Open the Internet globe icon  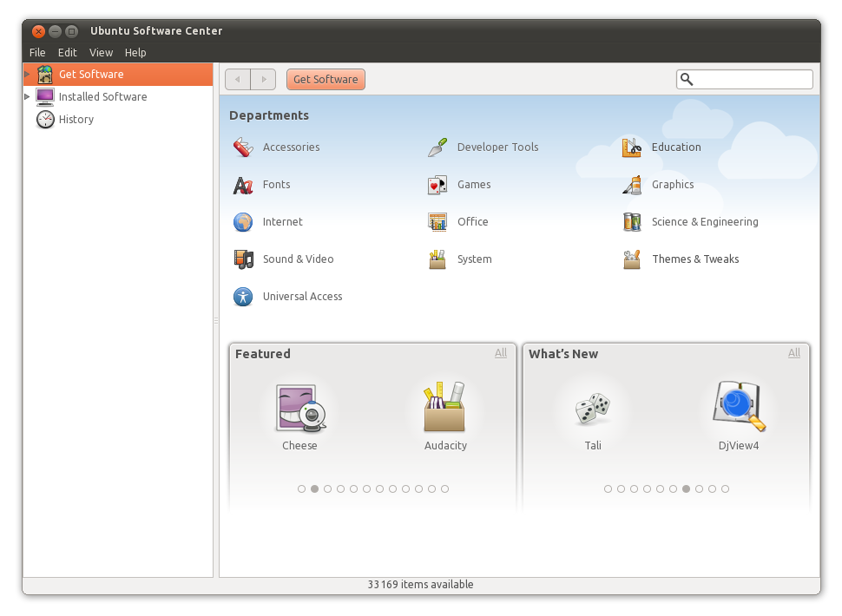tap(243, 221)
